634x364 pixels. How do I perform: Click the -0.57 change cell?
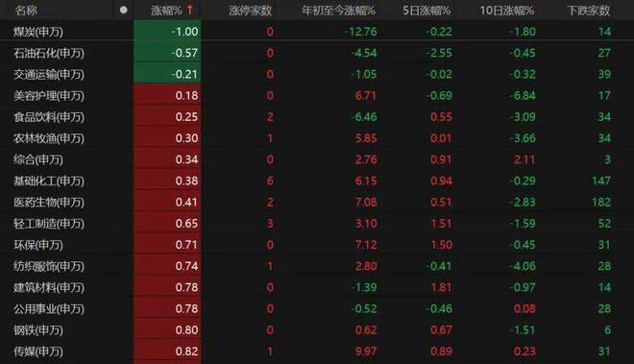point(167,53)
